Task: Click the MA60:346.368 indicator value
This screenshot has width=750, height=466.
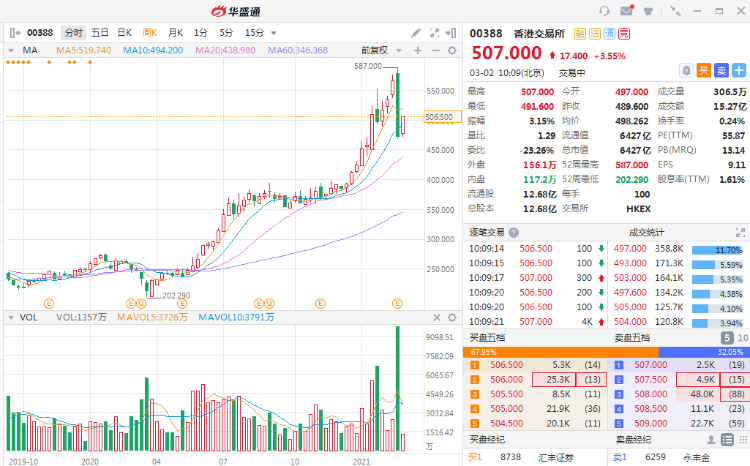Action: click(298, 50)
